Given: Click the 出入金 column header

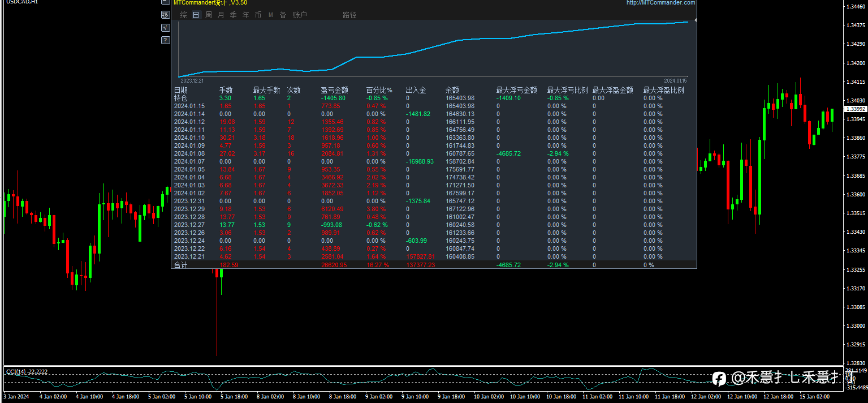Looking at the screenshot, I should pos(416,90).
